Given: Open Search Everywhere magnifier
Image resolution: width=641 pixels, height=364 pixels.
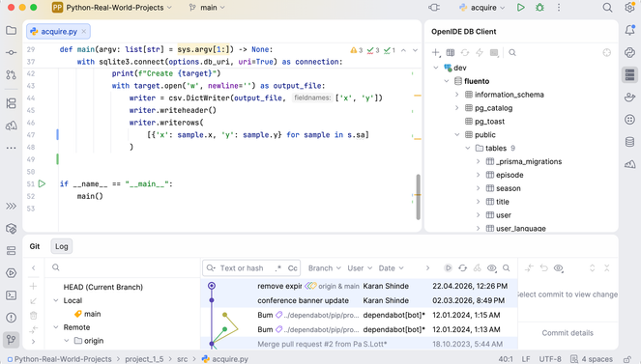Looking at the screenshot, I should 607,8.
